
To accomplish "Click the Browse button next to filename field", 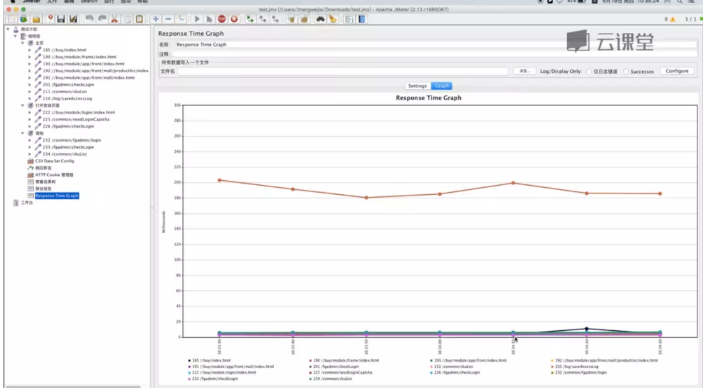I will [x=525, y=71].
